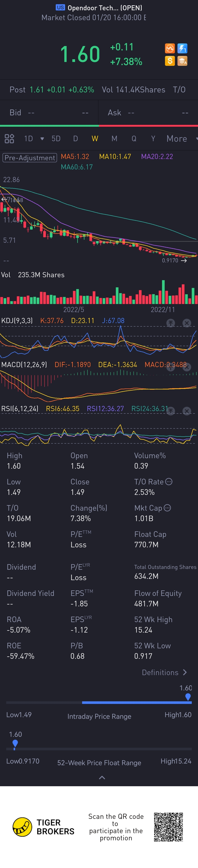The image size is (198, 868).
Task: Close the MACD indicator panel
Action: [x=187, y=367]
